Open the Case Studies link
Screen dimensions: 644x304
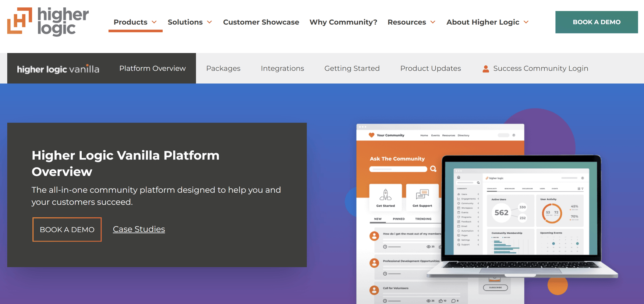pyautogui.click(x=139, y=229)
